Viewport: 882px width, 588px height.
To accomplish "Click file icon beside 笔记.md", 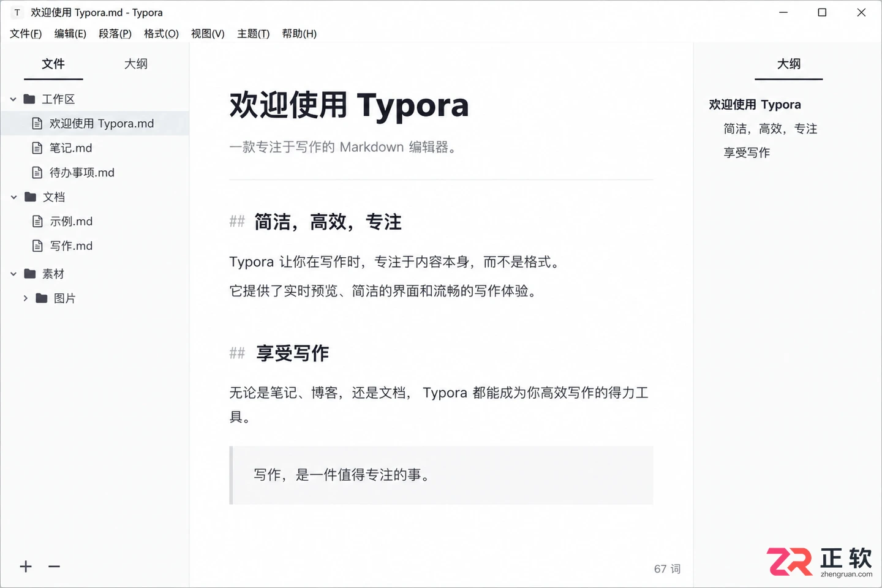I will [37, 148].
